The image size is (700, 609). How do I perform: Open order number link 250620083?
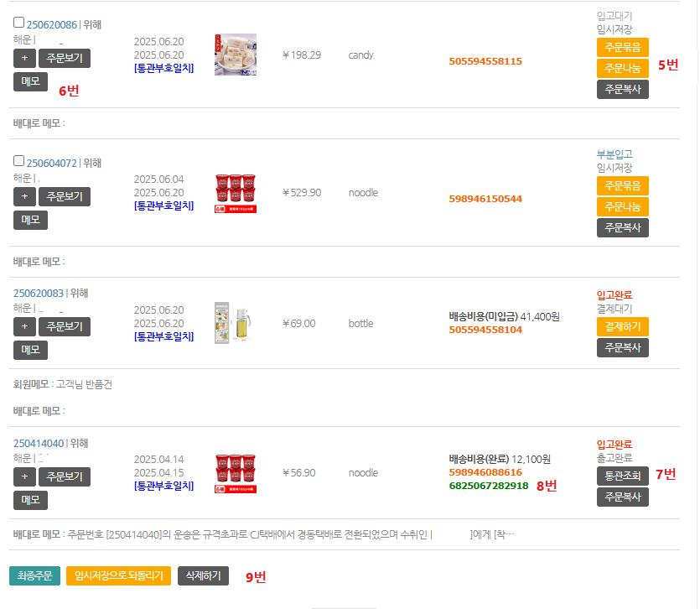[39, 294]
